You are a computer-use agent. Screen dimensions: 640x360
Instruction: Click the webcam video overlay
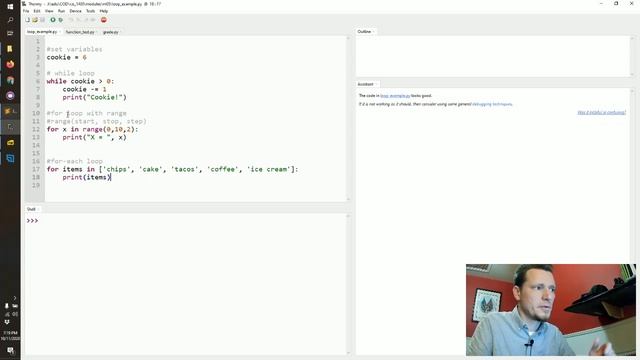[551, 310]
